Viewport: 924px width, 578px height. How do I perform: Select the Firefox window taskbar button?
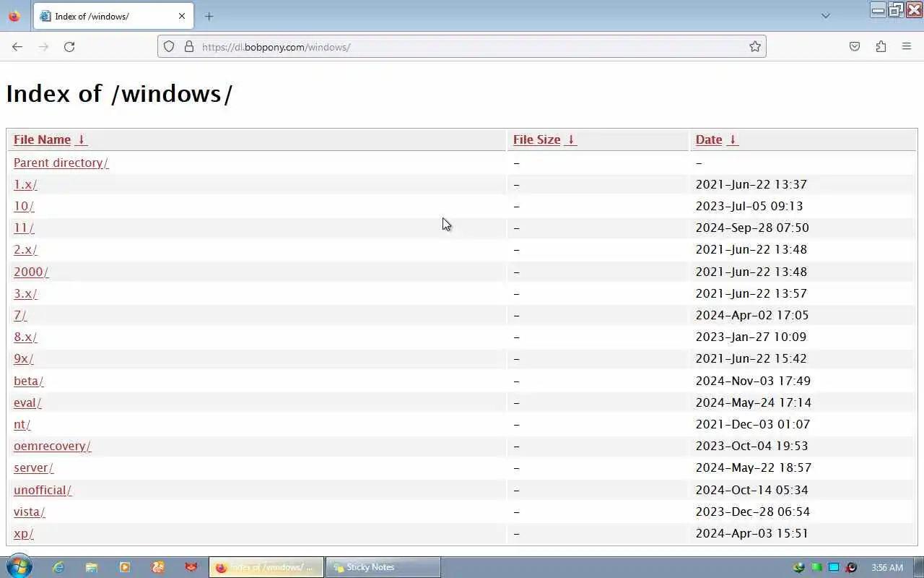pyautogui.click(x=266, y=567)
